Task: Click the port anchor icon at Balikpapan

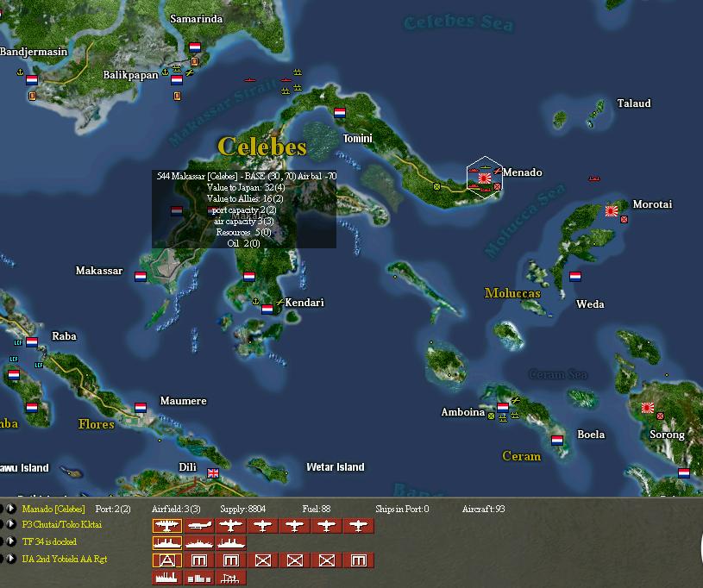Action: [165, 72]
